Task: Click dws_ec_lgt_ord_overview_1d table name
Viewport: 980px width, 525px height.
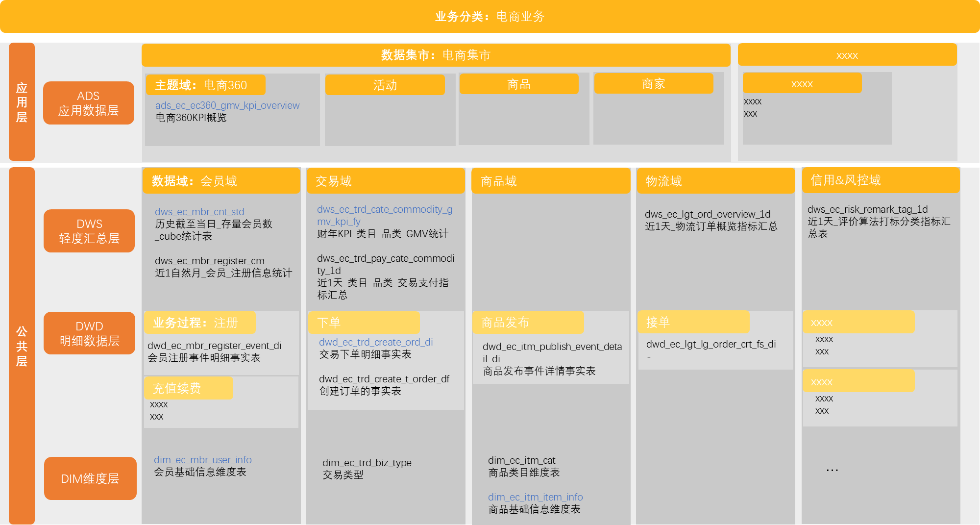Action: tap(708, 214)
